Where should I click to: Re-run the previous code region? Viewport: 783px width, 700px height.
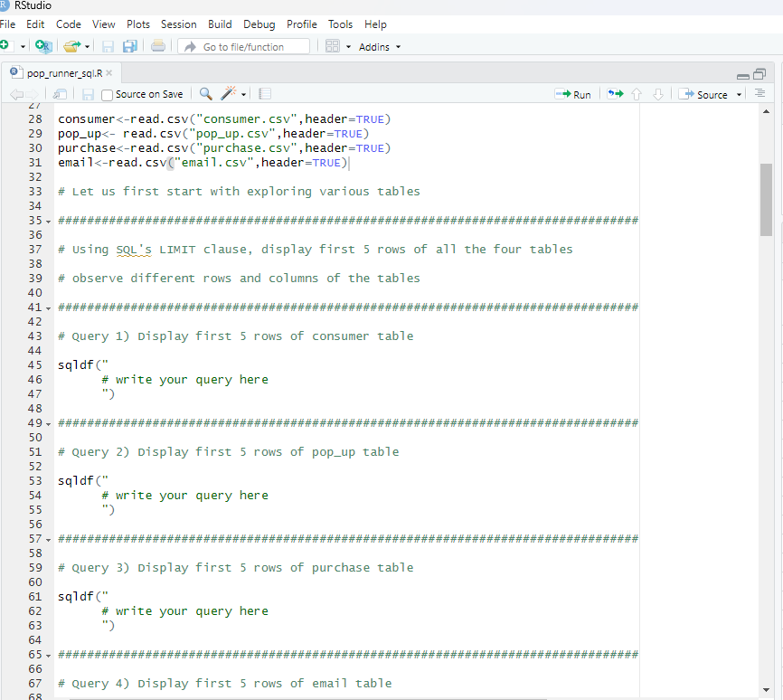click(x=615, y=93)
